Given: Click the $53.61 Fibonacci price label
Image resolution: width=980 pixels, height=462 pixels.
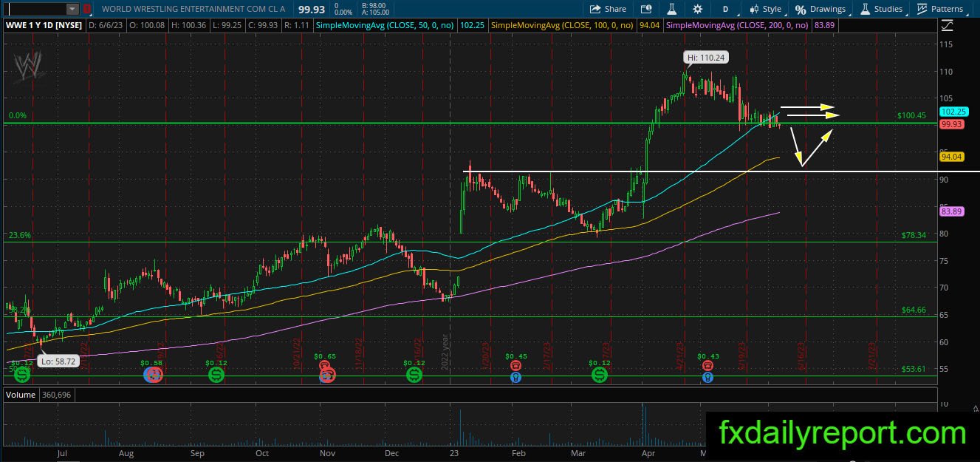Looking at the screenshot, I should [914, 369].
